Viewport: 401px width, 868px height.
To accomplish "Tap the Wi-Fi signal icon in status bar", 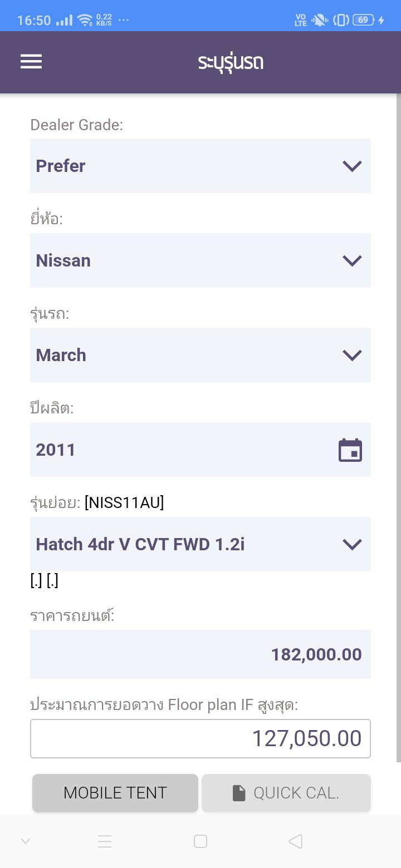I will tap(85, 21).
